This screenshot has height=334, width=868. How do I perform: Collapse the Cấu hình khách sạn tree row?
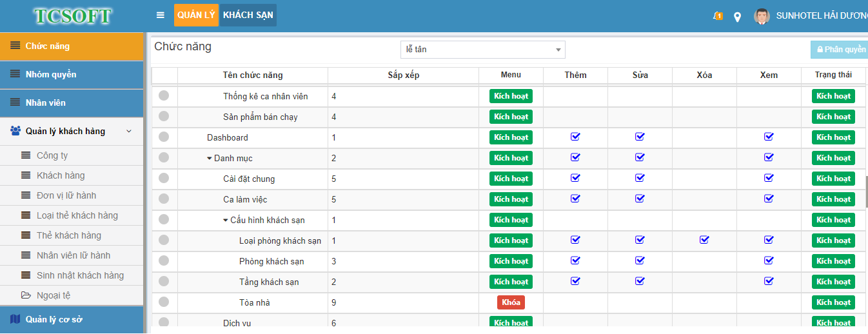pyautogui.click(x=226, y=220)
